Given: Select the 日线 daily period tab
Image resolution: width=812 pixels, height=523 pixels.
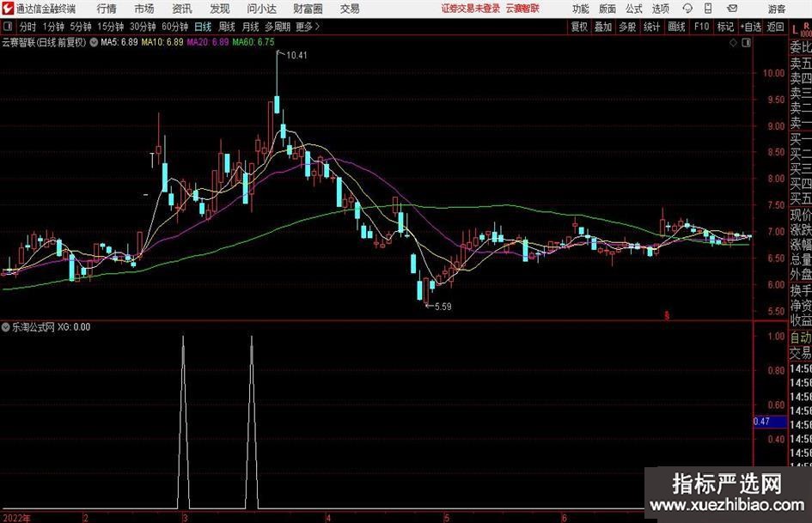Looking at the screenshot, I should pyautogui.click(x=203, y=27).
